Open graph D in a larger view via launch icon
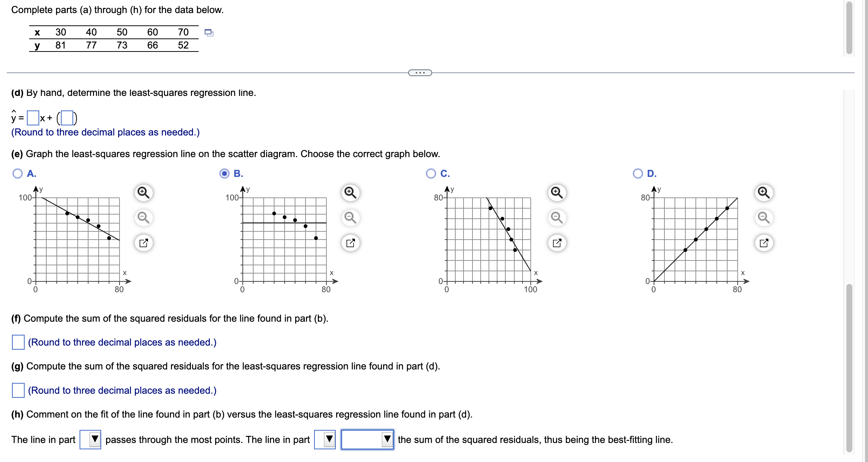The image size is (868, 462). [765, 243]
